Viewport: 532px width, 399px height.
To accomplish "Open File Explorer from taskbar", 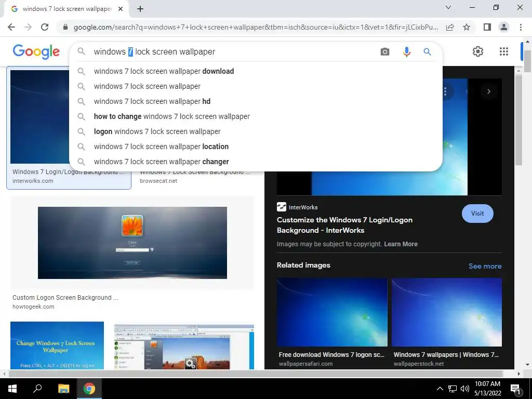I will point(63,389).
